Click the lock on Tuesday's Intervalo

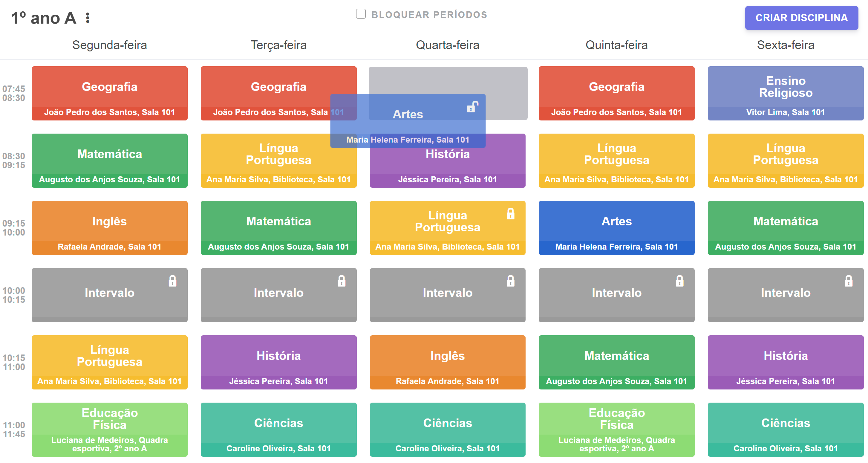tap(341, 281)
